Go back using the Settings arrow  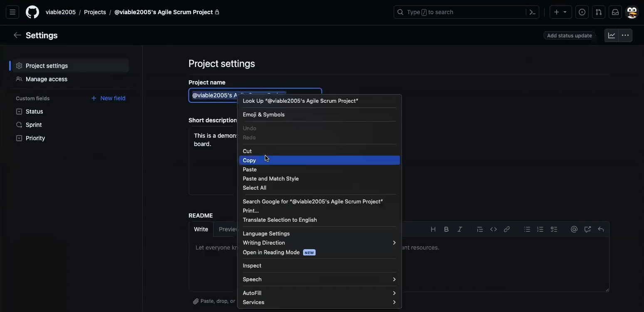(17, 35)
